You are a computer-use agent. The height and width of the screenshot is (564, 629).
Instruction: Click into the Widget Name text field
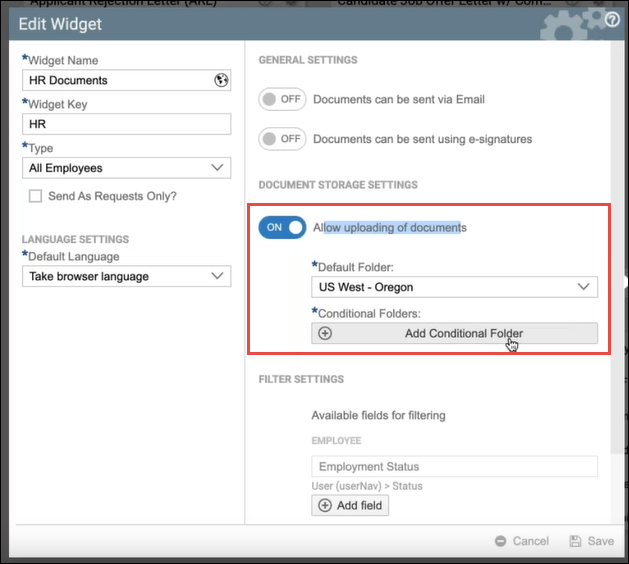115,80
